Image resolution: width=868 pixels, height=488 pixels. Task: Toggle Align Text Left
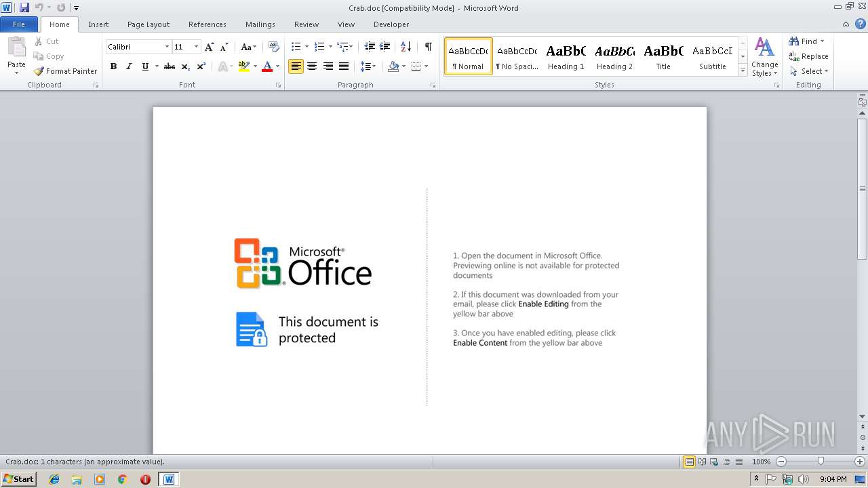pyautogui.click(x=296, y=66)
